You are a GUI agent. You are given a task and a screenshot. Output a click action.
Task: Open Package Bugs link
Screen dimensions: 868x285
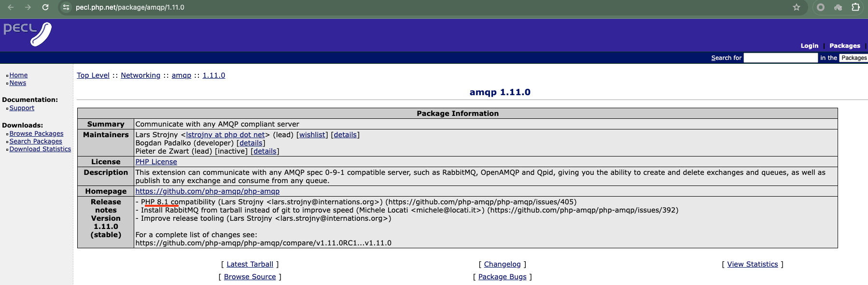pyautogui.click(x=503, y=277)
